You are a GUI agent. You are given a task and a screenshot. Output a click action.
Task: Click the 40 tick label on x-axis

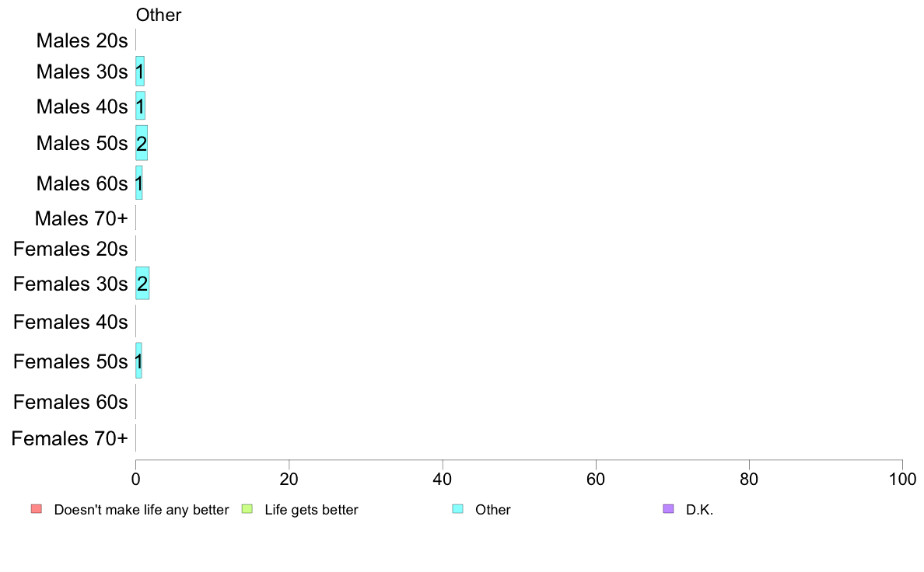pos(443,479)
